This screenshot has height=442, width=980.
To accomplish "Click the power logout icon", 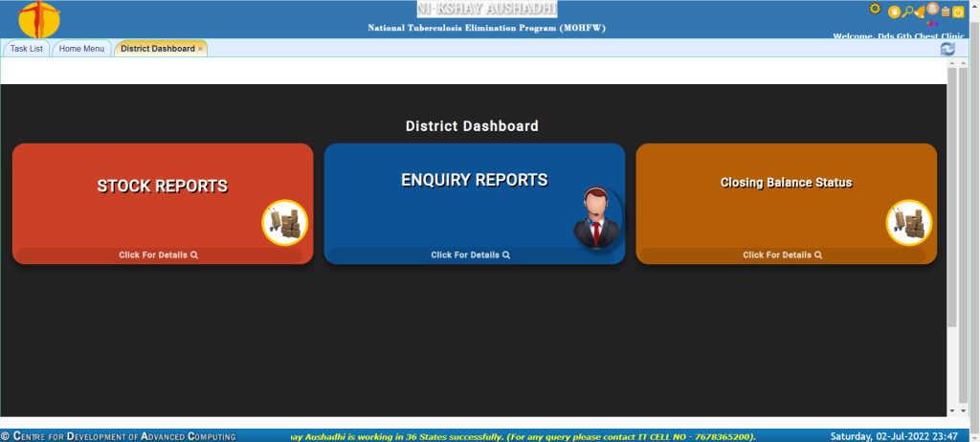I will (x=958, y=11).
